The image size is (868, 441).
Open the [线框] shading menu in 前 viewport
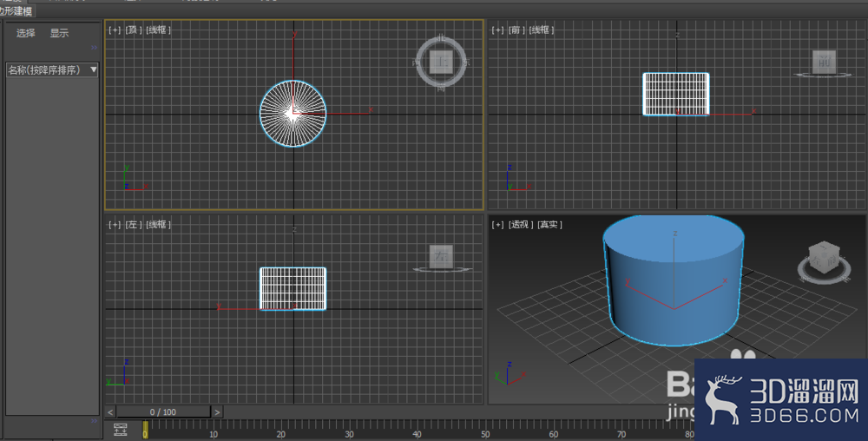(x=542, y=30)
